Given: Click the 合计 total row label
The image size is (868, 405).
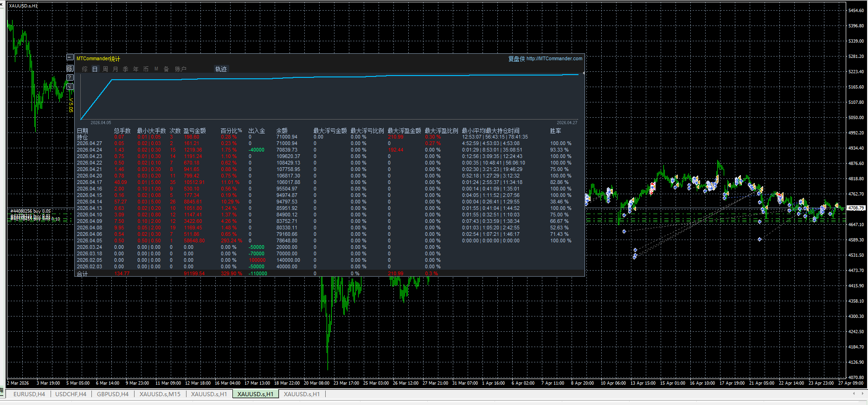Looking at the screenshot, I should coord(82,274).
